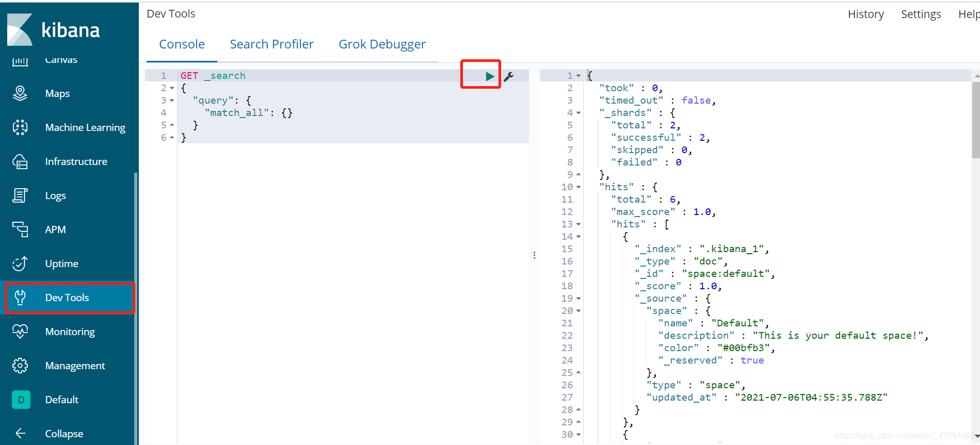Collapse the _source fold at line 19
Image resolution: width=980 pixels, height=445 pixels.
(x=579, y=299)
